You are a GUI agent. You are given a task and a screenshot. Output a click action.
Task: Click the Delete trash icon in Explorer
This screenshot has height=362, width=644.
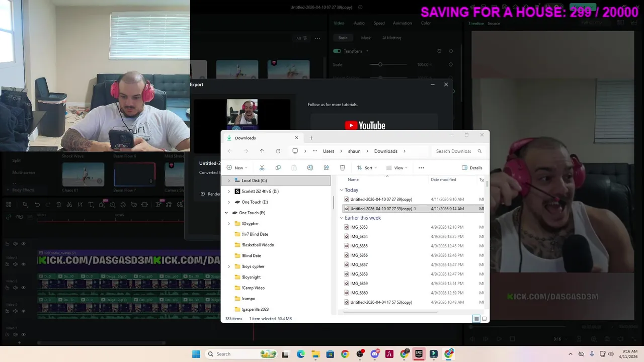(x=342, y=168)
